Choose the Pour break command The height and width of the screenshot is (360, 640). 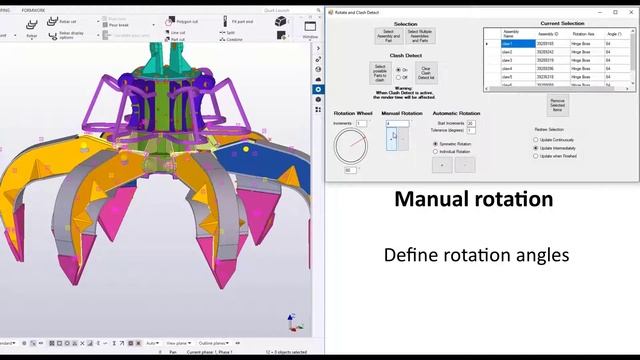pyautogui.click(x=116, y=25)
